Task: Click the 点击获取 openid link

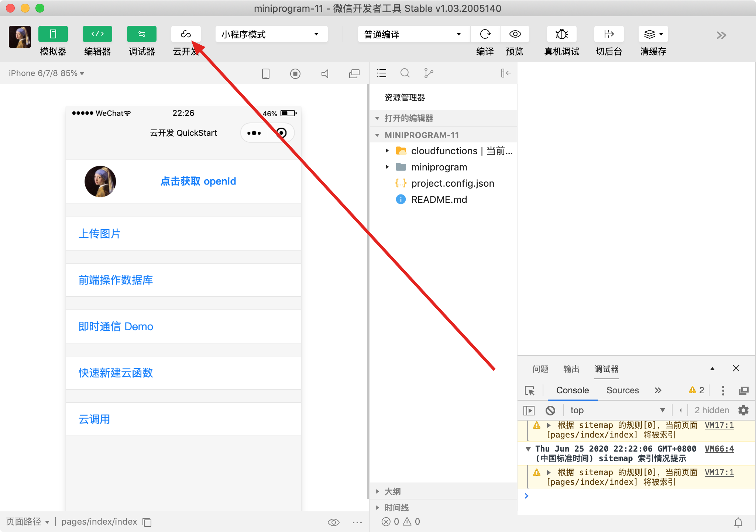Action: (198, 181)
